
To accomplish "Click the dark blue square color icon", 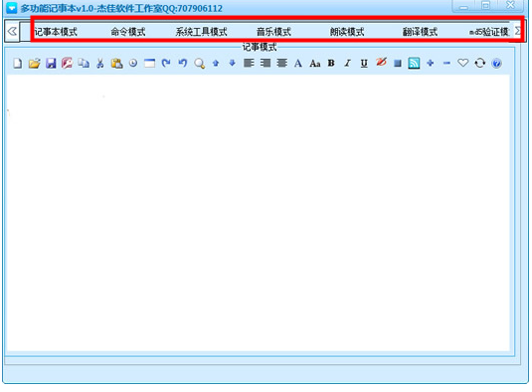I will [x=398, y=63].
